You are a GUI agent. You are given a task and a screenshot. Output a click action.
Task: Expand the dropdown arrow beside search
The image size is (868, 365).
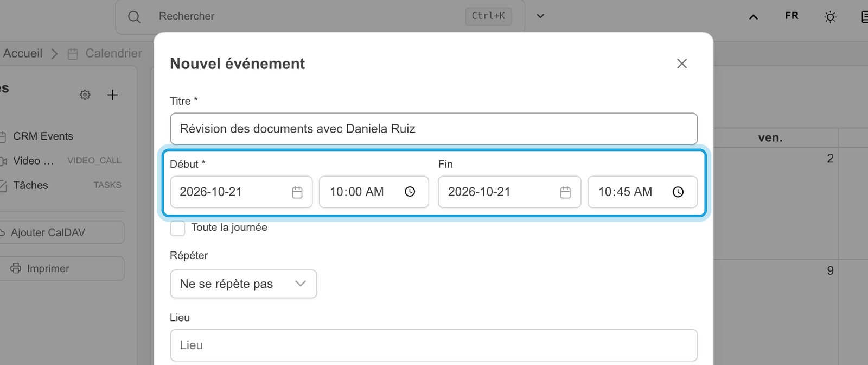click(540, 16)
